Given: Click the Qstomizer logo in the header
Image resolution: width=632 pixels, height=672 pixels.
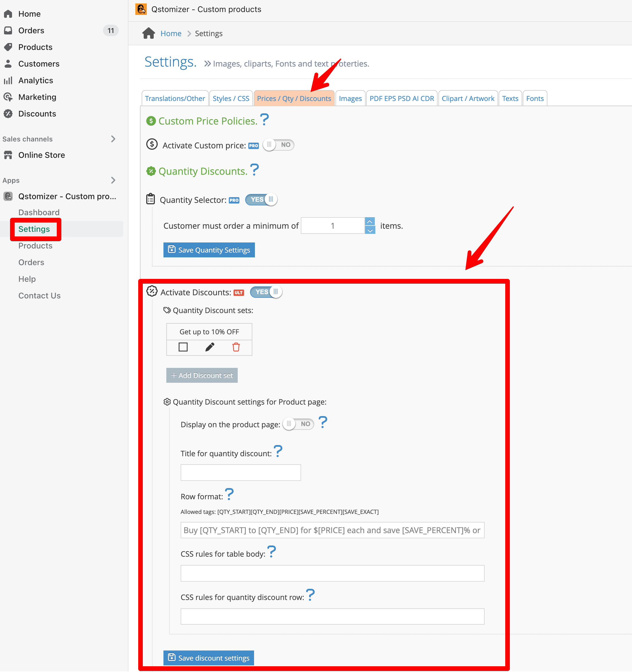Looking at the screenshot, I should pyautogui.click(x=141, y=9).
